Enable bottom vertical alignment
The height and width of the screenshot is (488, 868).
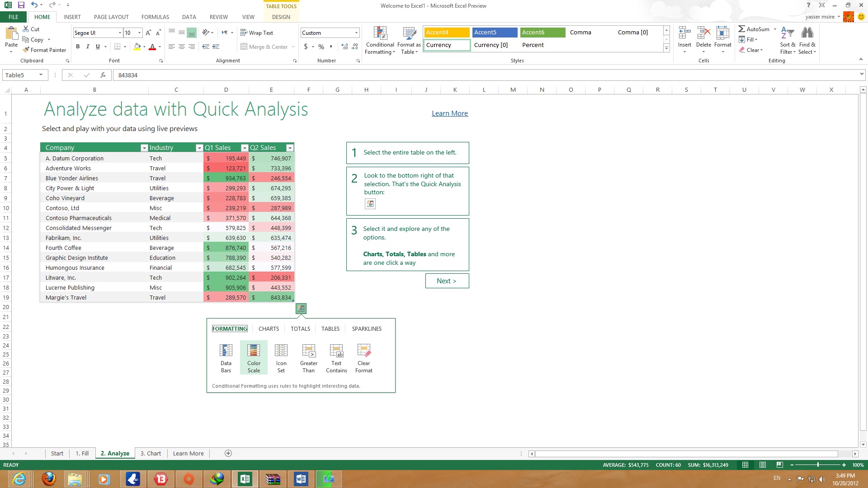click(x=192, y=33)
